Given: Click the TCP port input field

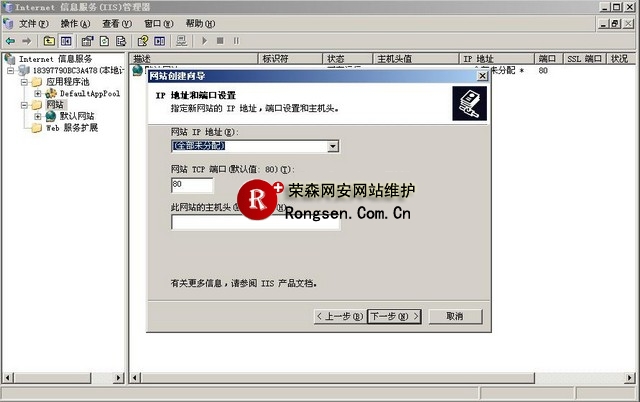Looking at the screenshot, I should click(x=192, y=185).
